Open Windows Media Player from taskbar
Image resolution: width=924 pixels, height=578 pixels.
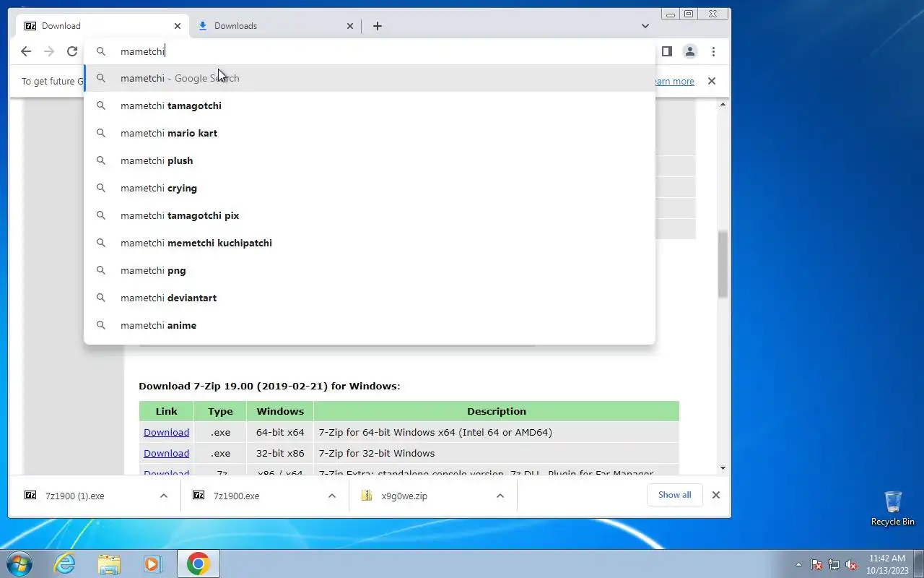[x=152, y=564]
